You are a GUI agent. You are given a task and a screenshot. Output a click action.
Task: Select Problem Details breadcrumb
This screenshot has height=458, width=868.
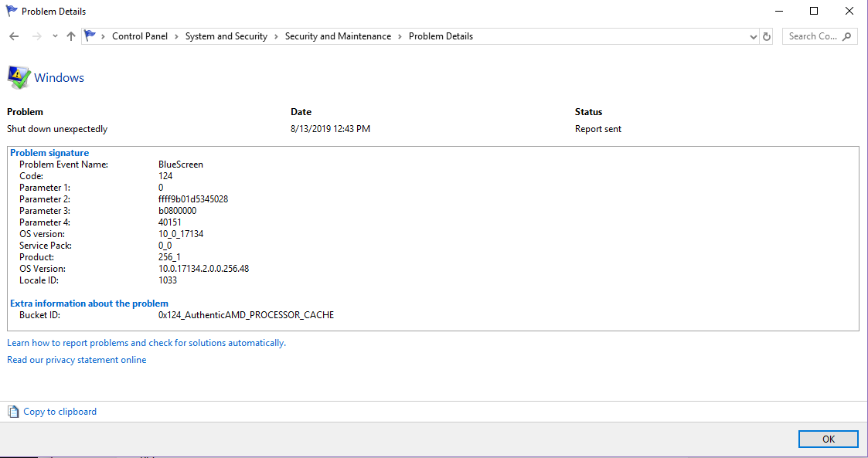(441, 36)
